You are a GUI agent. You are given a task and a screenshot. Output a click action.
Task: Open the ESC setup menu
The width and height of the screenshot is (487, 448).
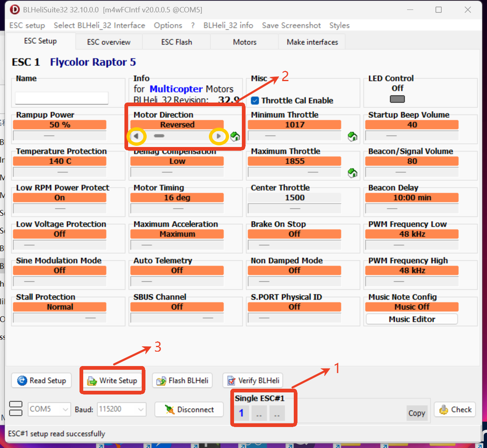coord(27,26)
